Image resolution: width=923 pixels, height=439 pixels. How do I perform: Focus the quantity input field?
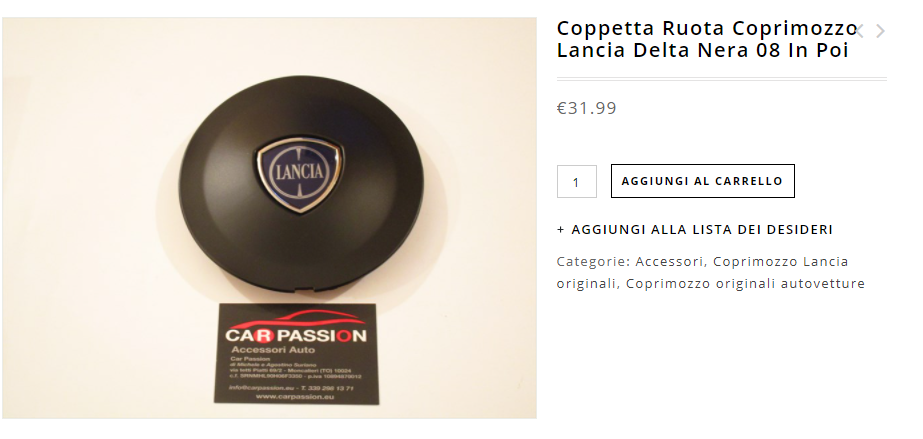pos(577,181)
